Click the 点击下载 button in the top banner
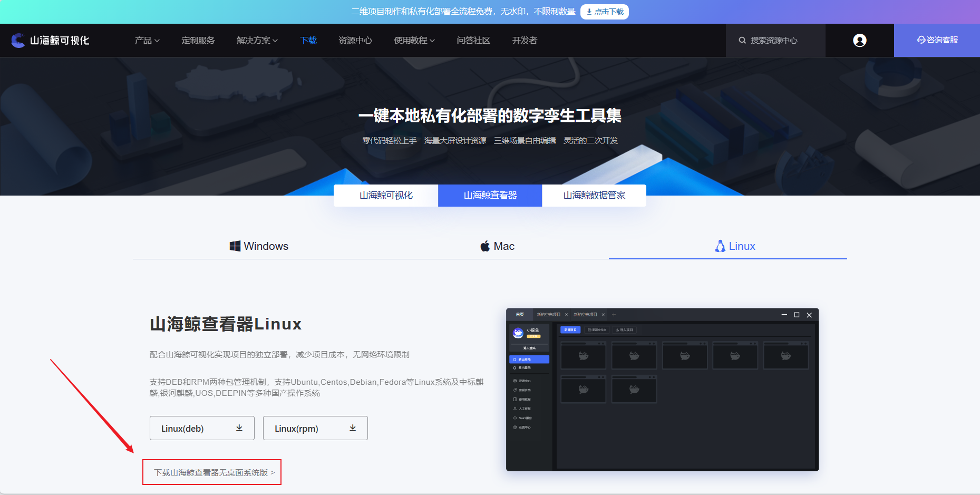980x495 pixels. pos(605,12)
